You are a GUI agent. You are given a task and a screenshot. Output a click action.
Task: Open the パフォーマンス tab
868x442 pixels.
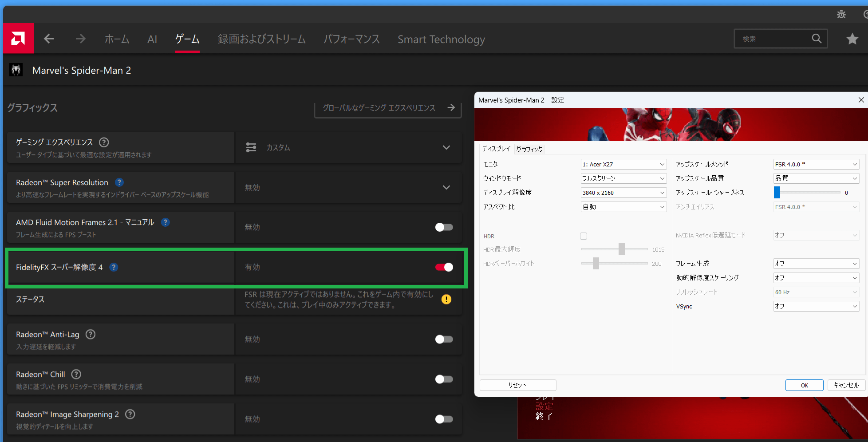point(351,39)
